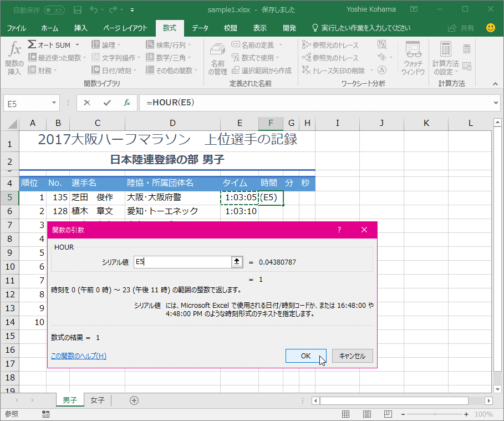Switch to the 女子 sheet tab
Image resolution: width=504 pixels, height=421 pixels.
(98, 400)
